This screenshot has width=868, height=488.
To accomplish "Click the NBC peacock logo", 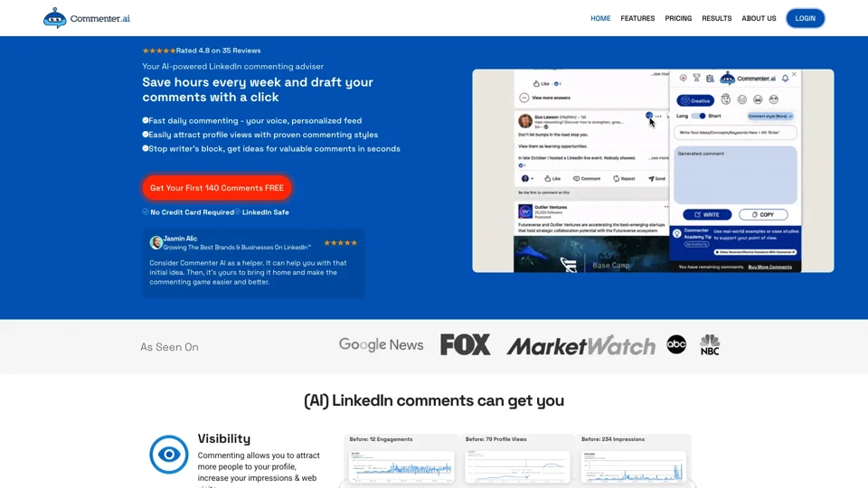I will coord(709,344).
